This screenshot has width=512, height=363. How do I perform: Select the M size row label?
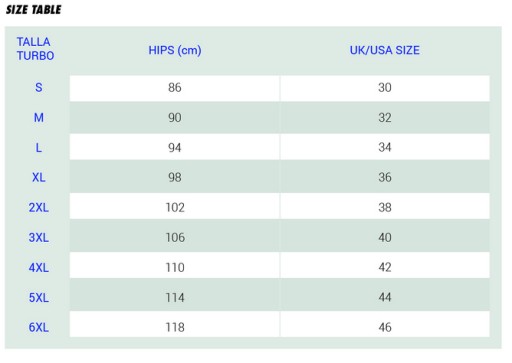click(39, 118)
